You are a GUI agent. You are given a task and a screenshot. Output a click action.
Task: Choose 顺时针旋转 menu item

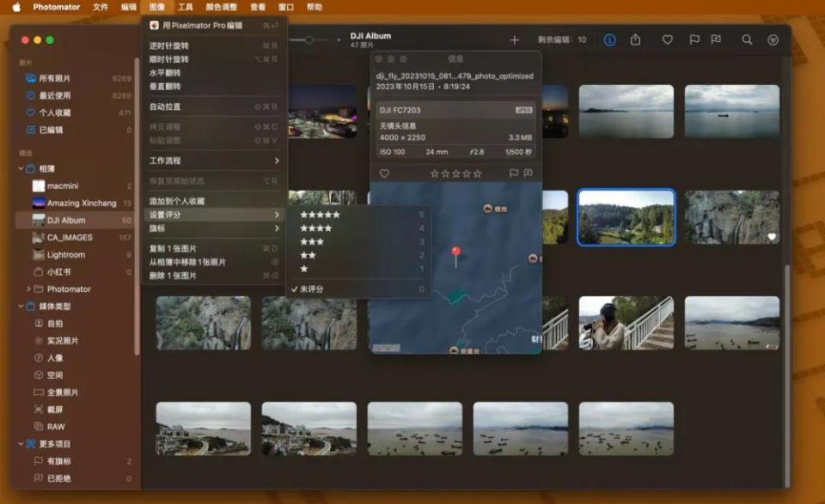214,59
